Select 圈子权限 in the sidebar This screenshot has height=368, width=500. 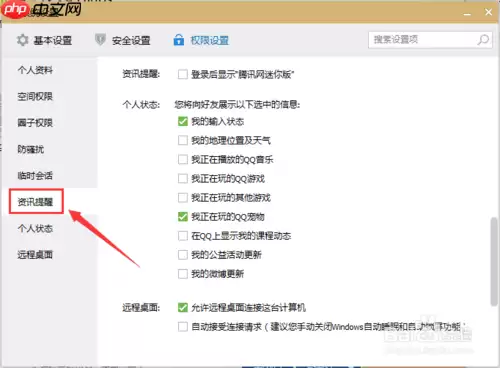(35, 123)
